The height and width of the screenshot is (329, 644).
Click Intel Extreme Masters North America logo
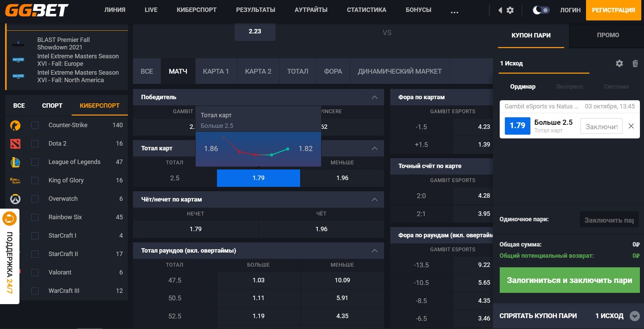tap(18, 76)
